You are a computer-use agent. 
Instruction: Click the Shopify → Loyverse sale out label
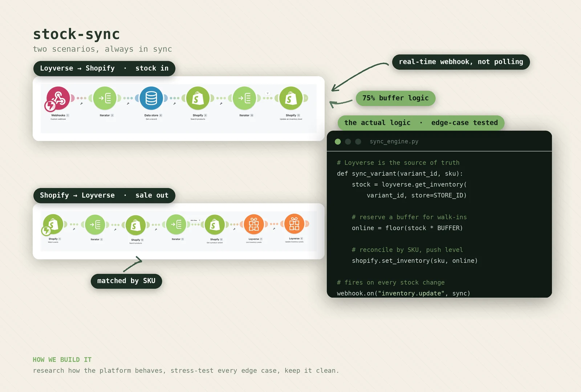[x=104, y=195]
